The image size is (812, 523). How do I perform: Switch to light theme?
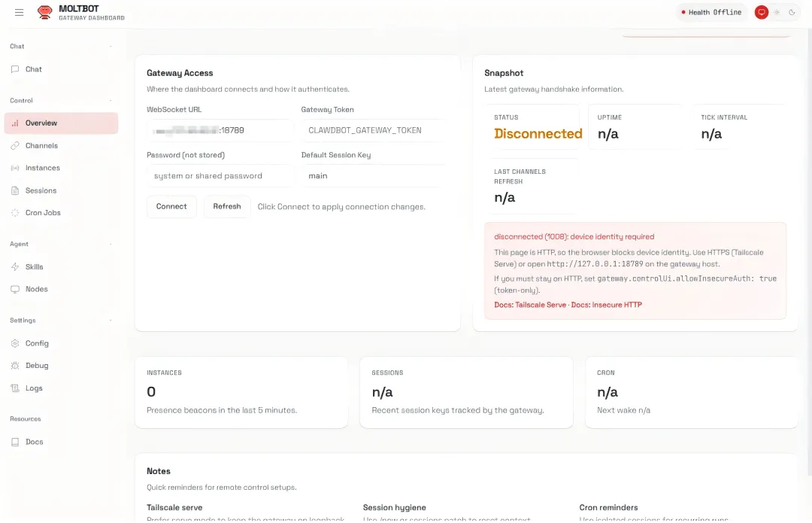(777, 12)
